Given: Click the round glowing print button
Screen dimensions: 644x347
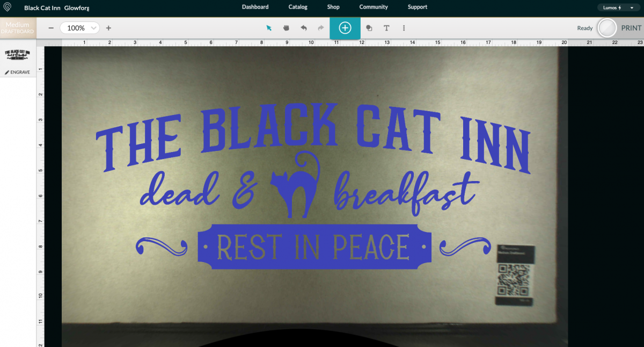Looking at the screenshot, I should click(607, 28).
